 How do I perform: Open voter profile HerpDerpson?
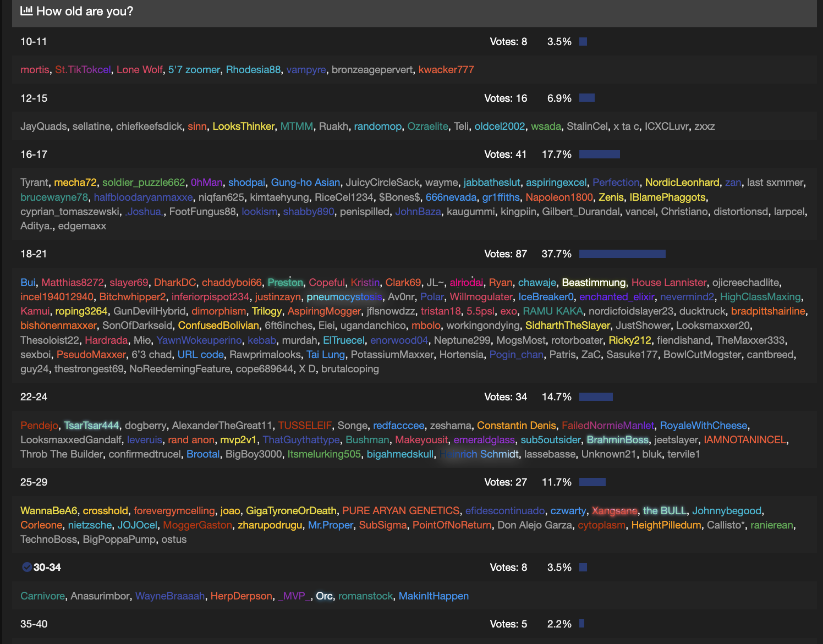pos(242,596)
